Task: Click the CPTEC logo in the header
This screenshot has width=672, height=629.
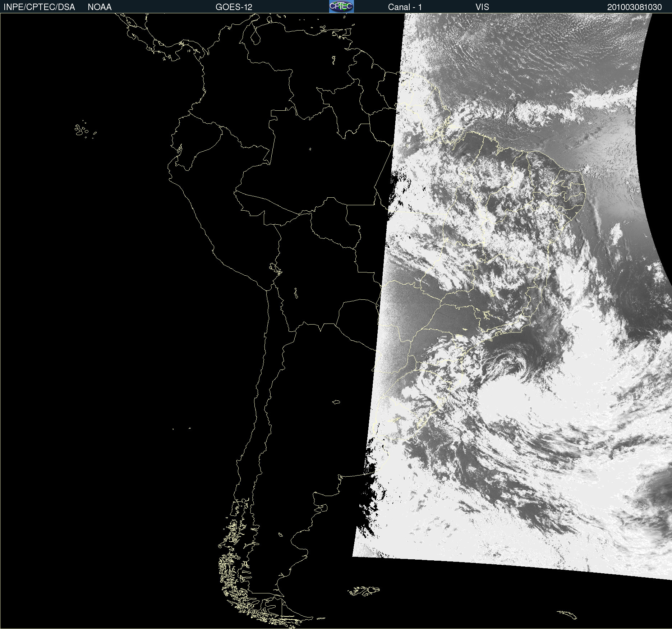Action: pos(341,6)
